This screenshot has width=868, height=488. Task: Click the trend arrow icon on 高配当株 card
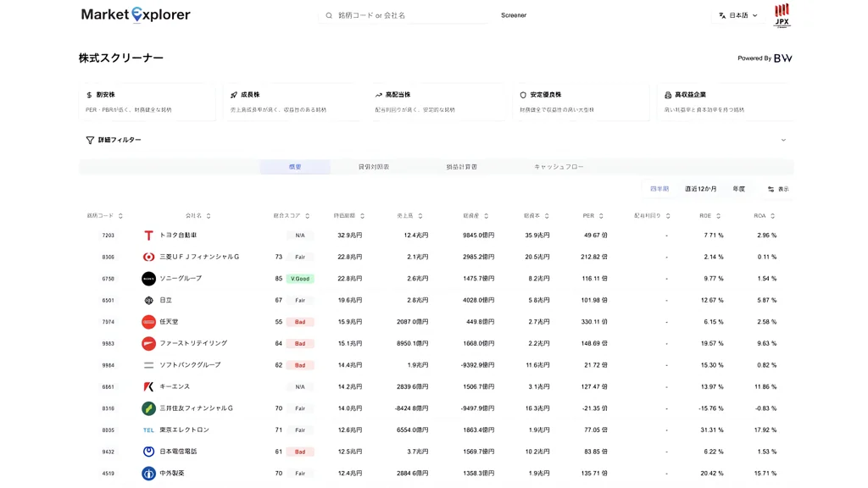[379, 95]
